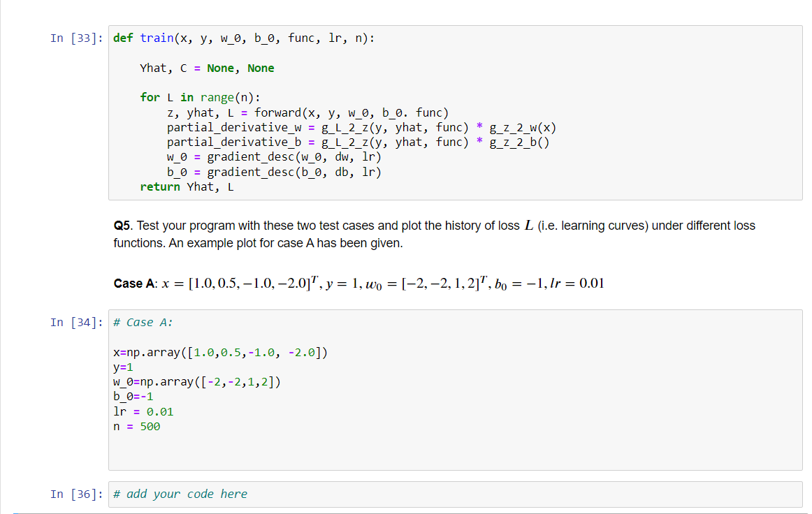Click the In [33] cell prompt
The image size is (812, 514).
click(77, 38)
